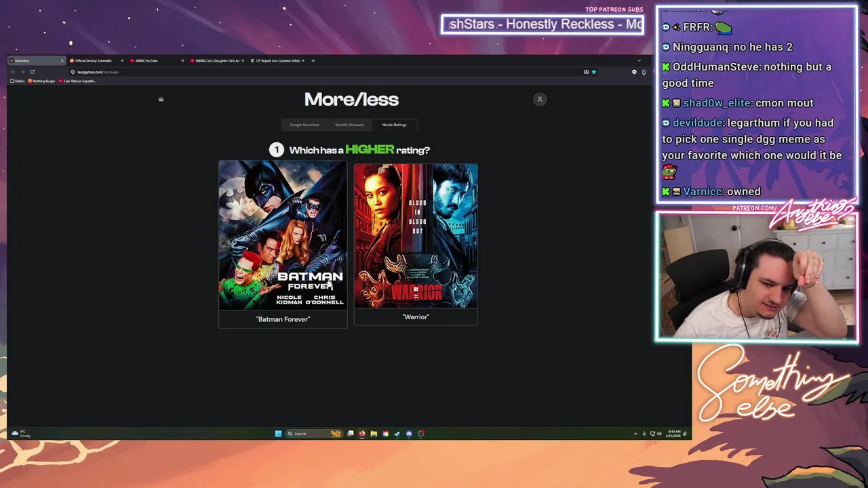Click devildude username in chat
The height and width of the screenshot is (488, 868).
click(x=697, y=123)
